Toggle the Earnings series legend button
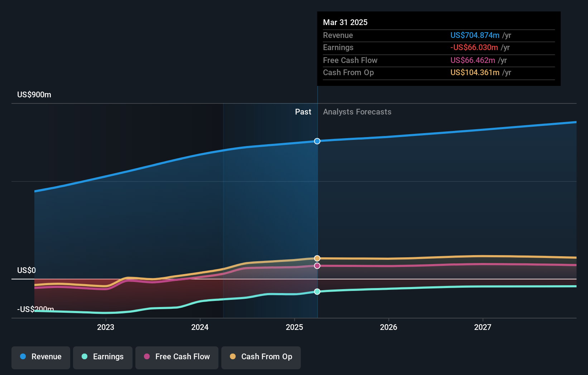Image resolution: width=588 pixels, height=375 pixels. pyautogui.click(x=103, y=357)
